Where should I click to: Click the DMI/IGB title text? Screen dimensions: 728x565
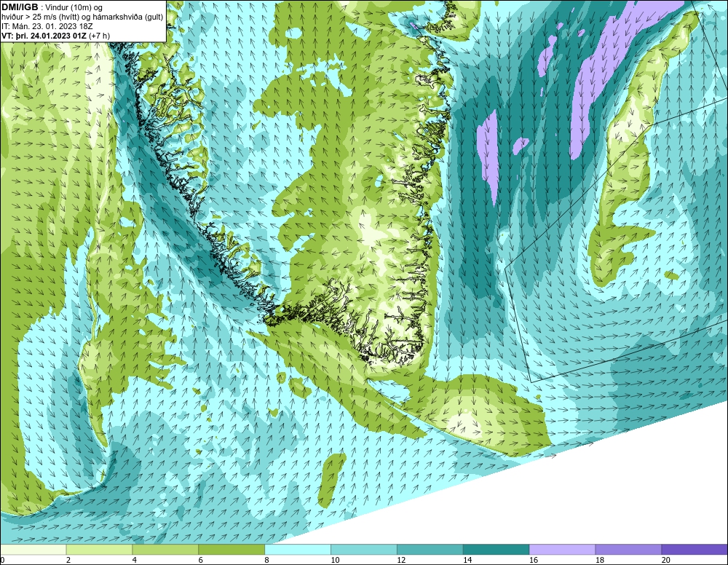[x=20, y=7]
